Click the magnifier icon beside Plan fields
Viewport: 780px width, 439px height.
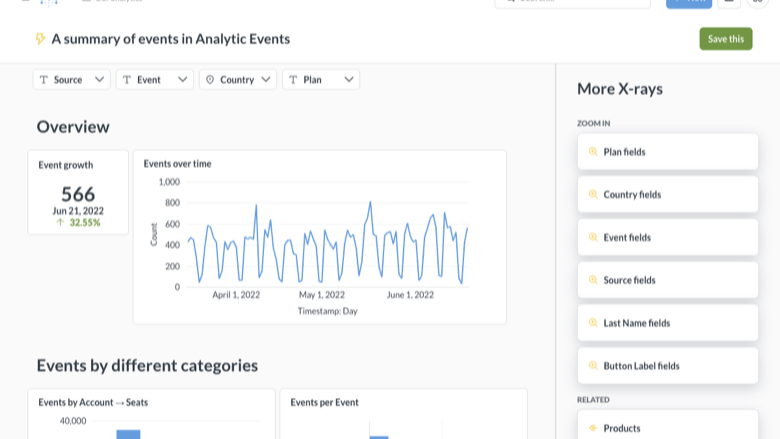coord(593,152)
